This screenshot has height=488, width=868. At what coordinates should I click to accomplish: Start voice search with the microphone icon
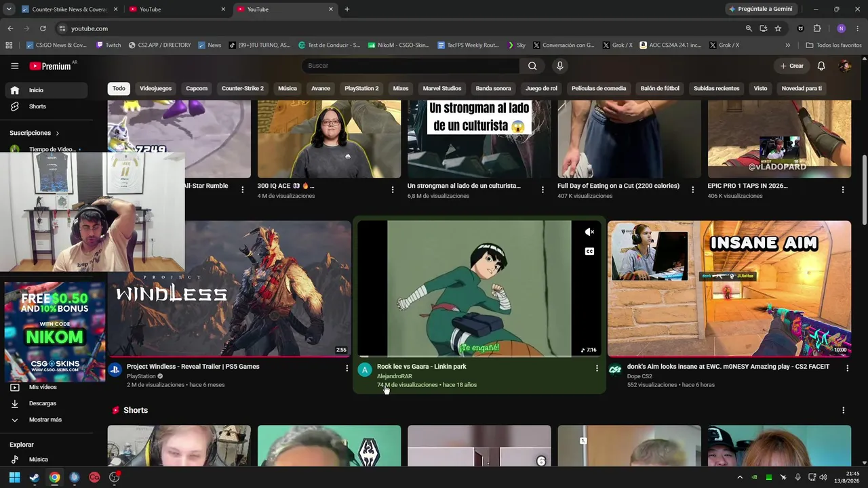point(559,66)
